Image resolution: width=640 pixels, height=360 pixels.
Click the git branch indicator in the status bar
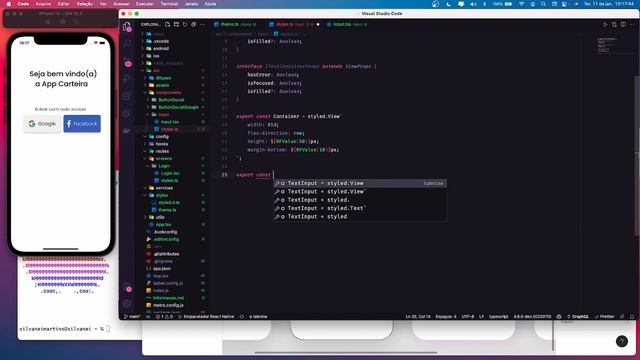click(x=132, y=316)
